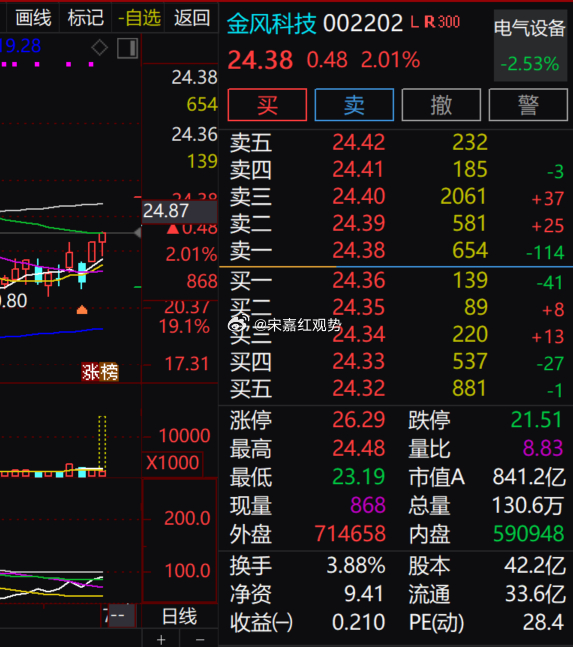Viewport: 573px width, 647px height.
Task: Click PE(动) value 28.4
Action: (543, 622)
